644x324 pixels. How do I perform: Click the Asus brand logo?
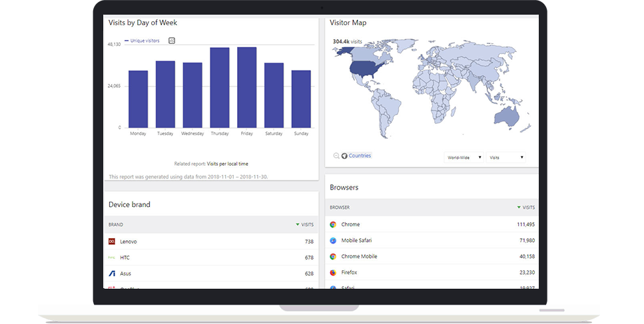[x=112, y=273]
